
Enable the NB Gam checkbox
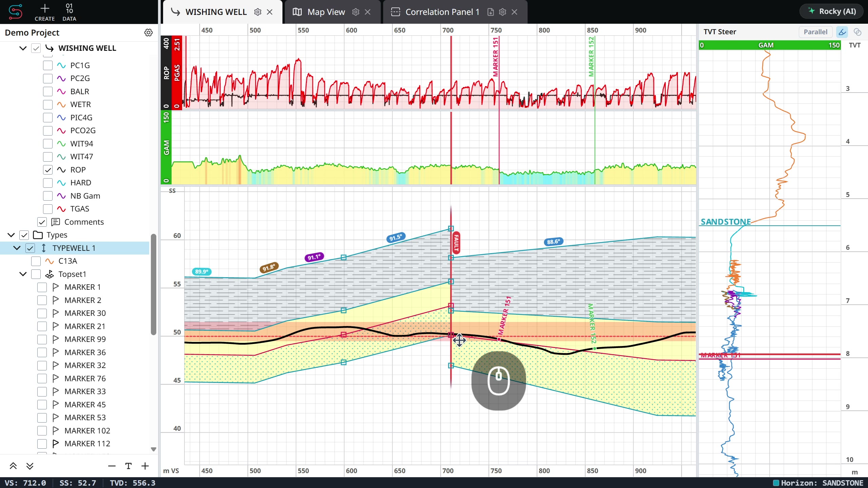point(48,196)
